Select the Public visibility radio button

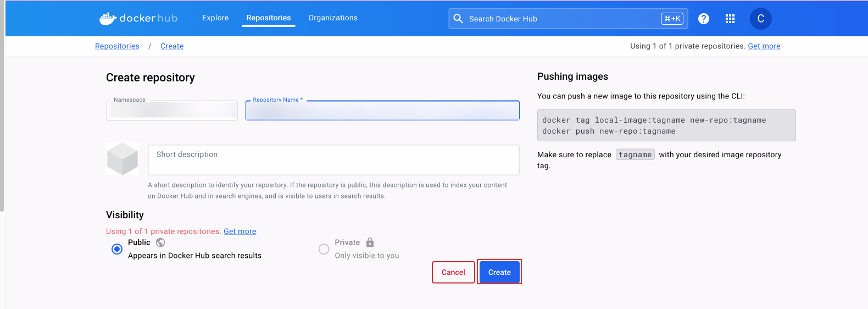click(x=117, y=249)
